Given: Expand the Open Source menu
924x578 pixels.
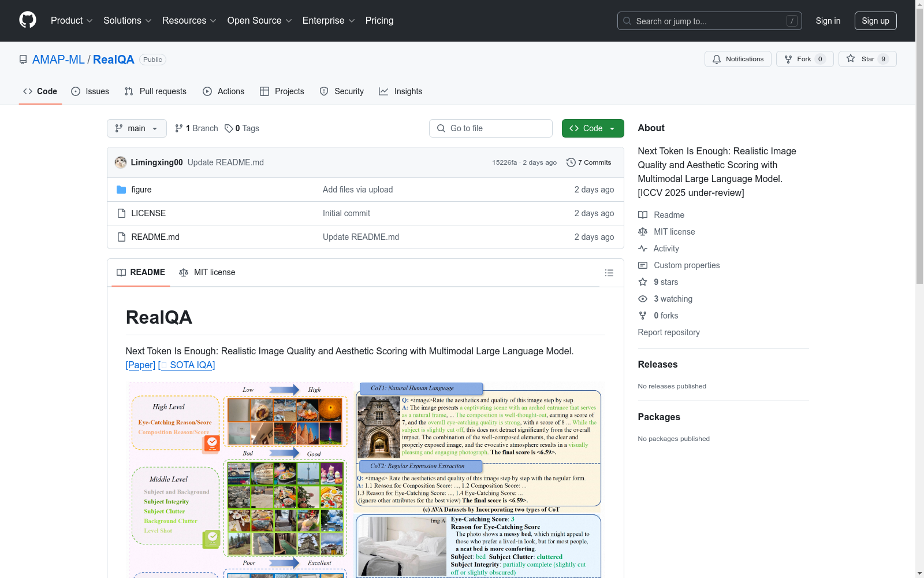Looking at the screenshot, I should click(x=259, y=20).
